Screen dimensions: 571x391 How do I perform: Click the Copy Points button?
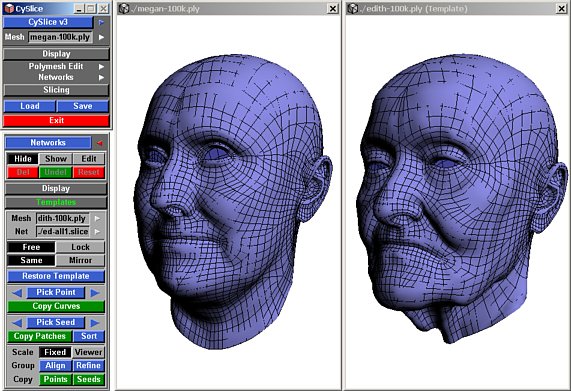(x=55, y=379)
